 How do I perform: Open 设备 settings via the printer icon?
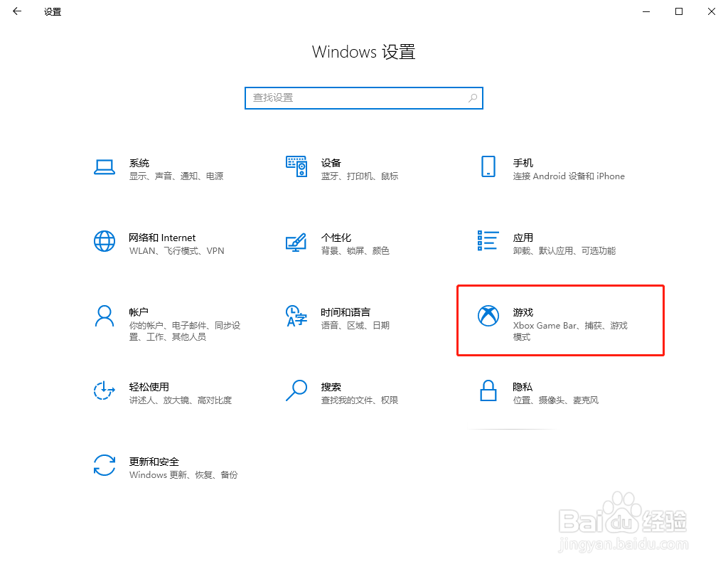tap(296, 166)
